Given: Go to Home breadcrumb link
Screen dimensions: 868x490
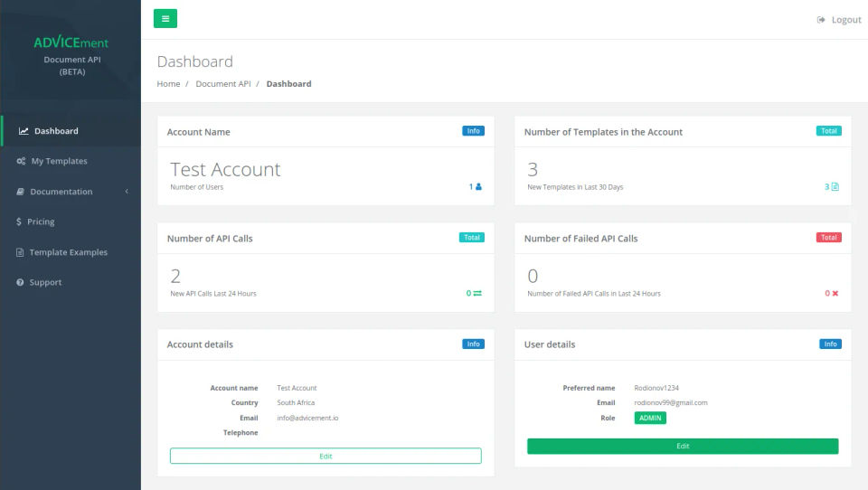Looking at the screenshot, I should (x=168, y=84).
